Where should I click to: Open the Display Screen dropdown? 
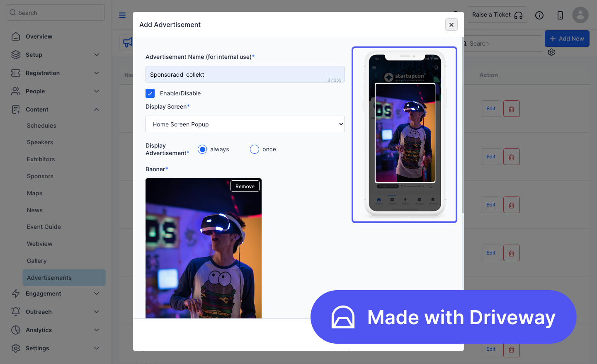click(245, 124)
